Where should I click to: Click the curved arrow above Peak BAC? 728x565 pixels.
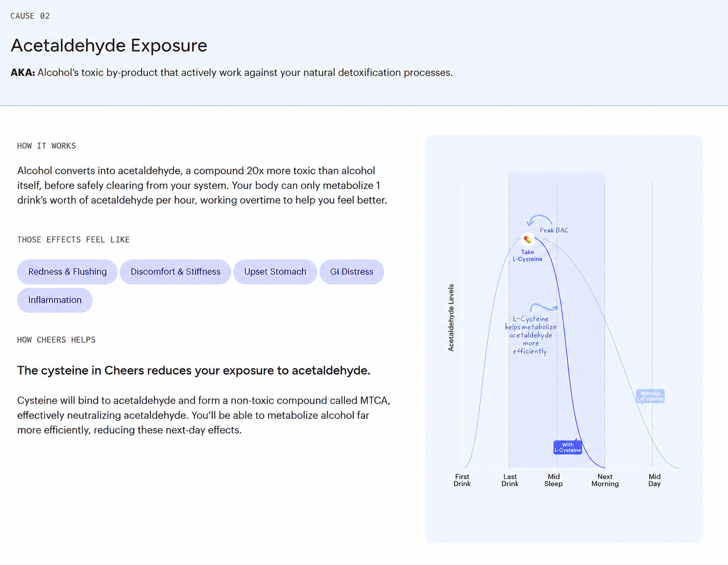click(539, 220)
